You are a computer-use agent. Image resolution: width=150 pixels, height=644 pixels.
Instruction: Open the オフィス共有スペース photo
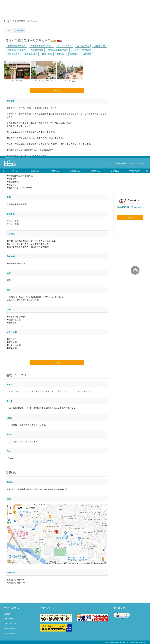pyautogui.click(x=44, y=70)
